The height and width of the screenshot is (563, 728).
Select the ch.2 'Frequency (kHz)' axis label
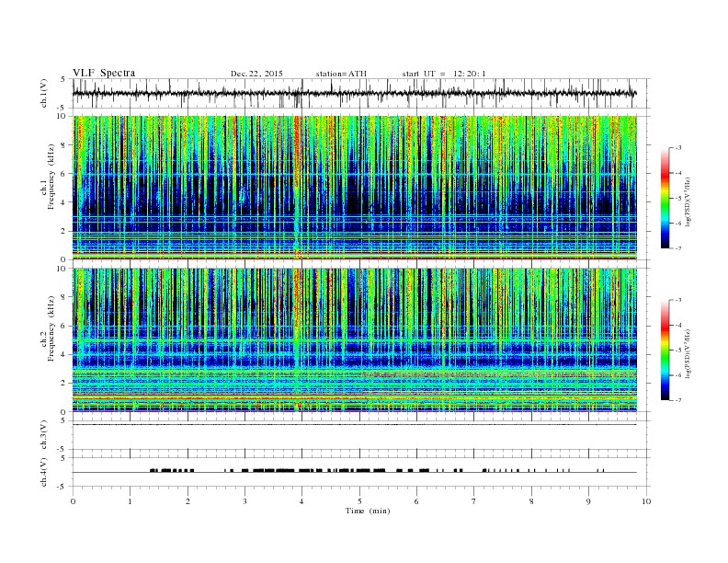(51, 329)
